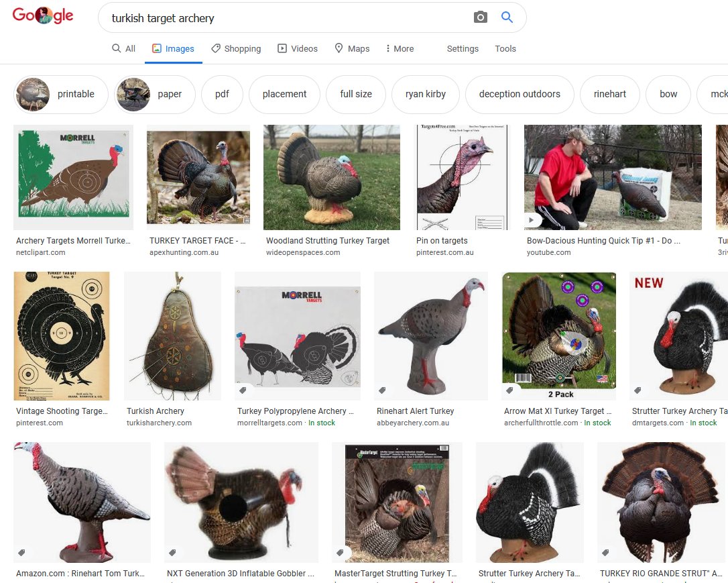Screen dimensions: 728x583
Task: Open the Turkish Archery leather target image
Action: pos(172,336)
